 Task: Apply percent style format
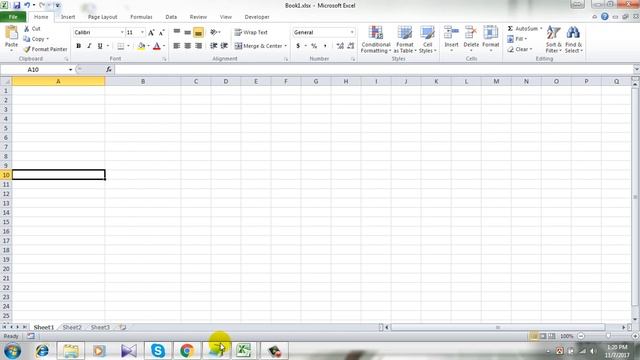click(x=314, y=46)
